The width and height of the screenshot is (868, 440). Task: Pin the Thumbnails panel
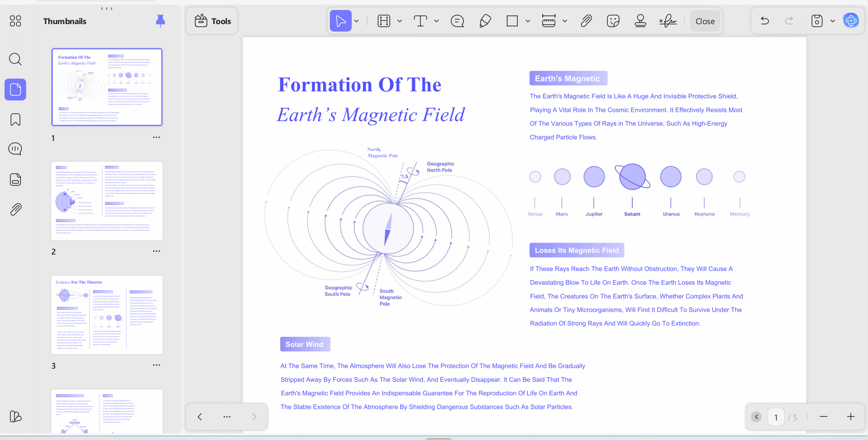pos(161,21)
